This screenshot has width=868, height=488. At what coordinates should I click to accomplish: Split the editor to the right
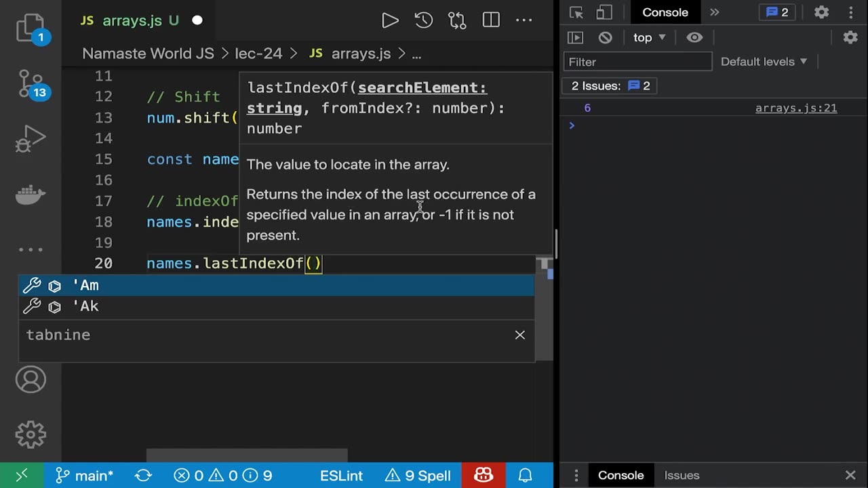(x=491, y=21)
